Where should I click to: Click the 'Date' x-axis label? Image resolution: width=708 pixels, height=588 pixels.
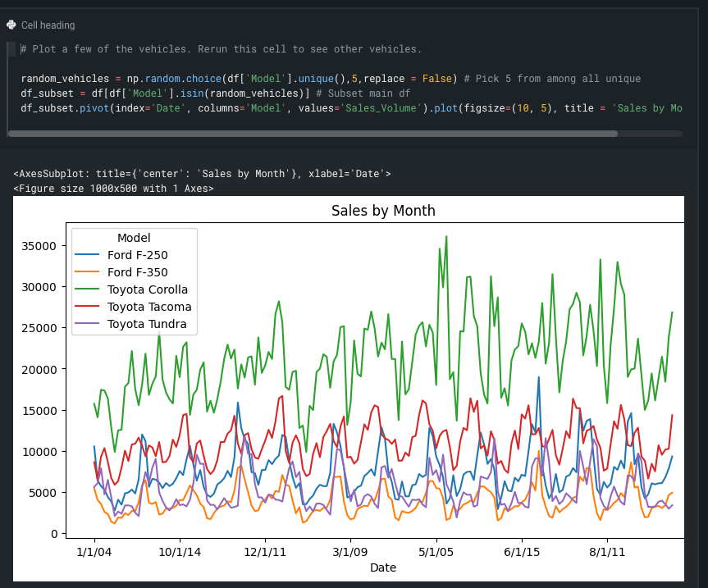pyautogui.click(x=383, y=567)
